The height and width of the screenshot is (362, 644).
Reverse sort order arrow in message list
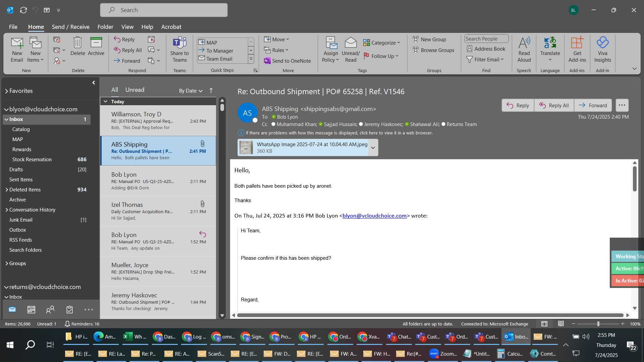[211, 90]
